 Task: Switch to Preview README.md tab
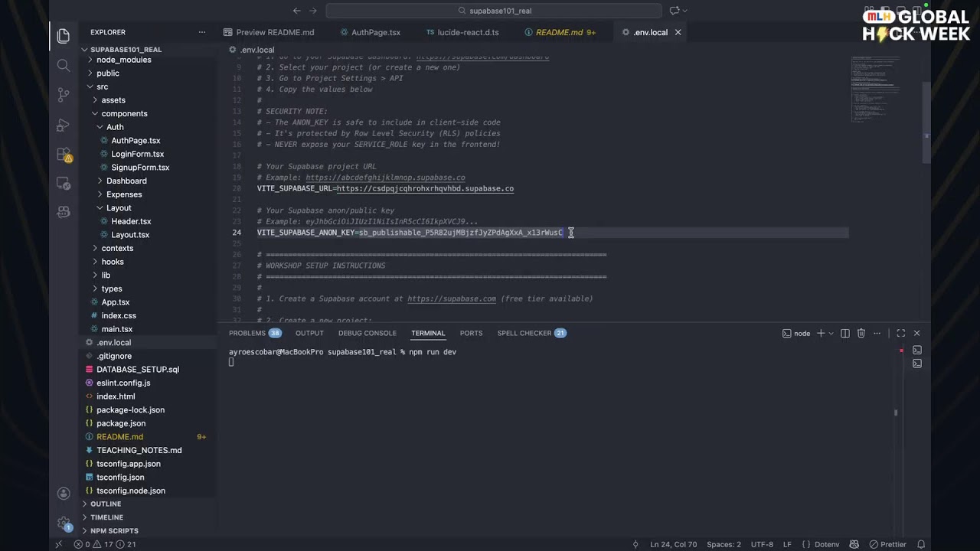click(x=269, y=32)
